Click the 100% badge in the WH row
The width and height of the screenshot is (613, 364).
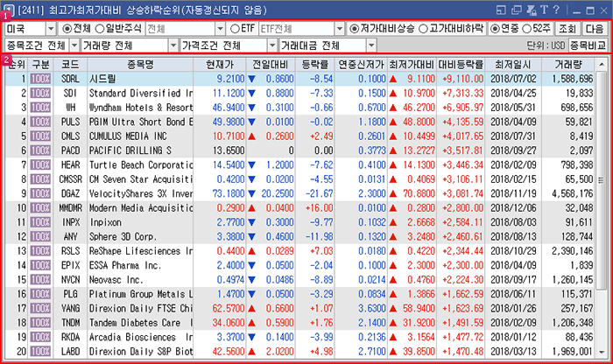(x=40, y=108)
